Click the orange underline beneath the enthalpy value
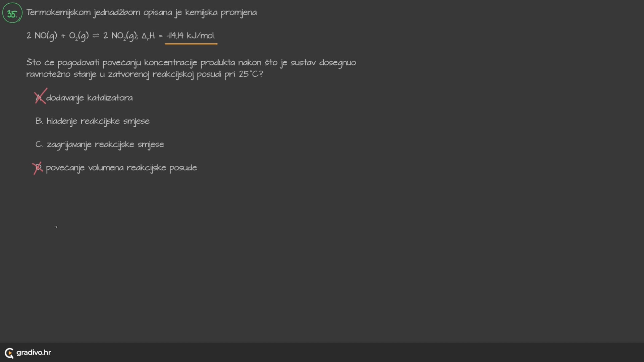 [x=191, y=44]
